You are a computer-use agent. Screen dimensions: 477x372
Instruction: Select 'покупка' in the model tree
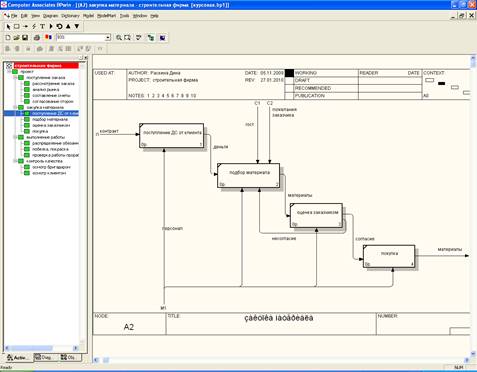pyautogui.click(x=40, y=131)
